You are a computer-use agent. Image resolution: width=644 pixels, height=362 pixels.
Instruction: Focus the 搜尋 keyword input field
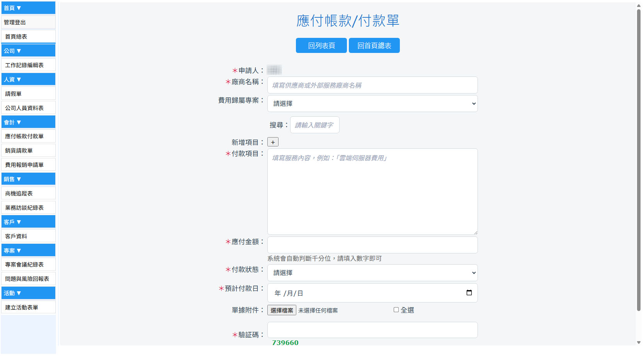coord(315,125)
